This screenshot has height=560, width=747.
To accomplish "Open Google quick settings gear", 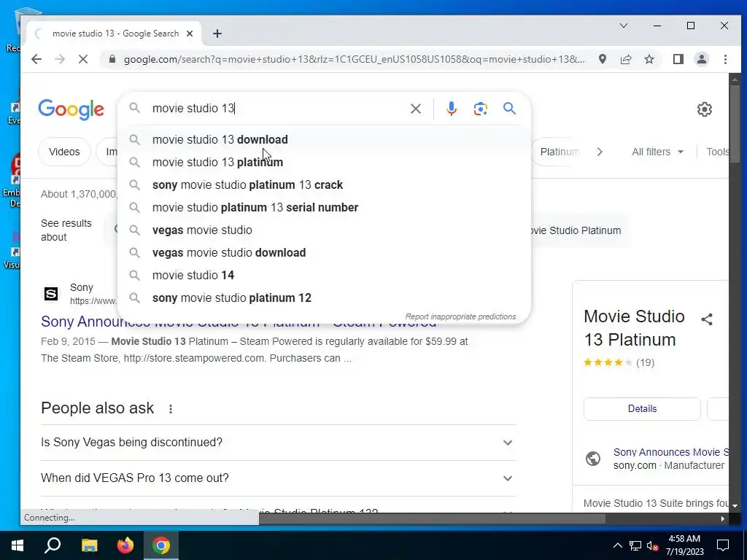I will [x=705, y=109].
